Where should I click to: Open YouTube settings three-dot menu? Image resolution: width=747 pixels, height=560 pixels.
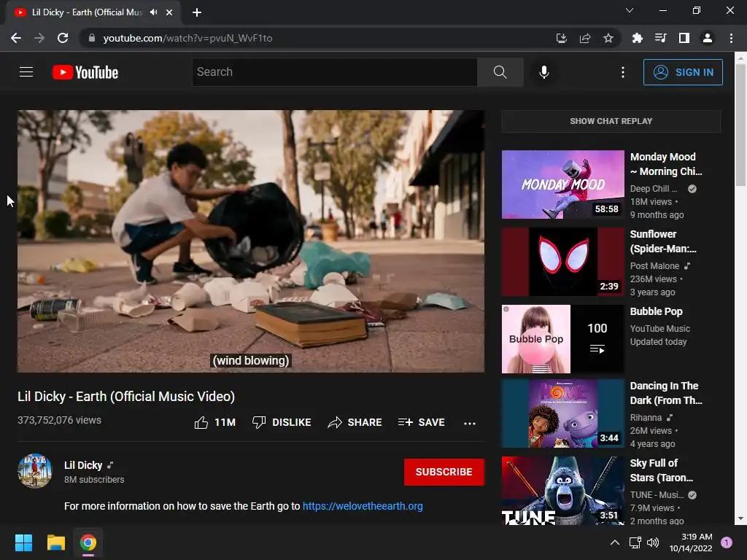pos(623,72)
